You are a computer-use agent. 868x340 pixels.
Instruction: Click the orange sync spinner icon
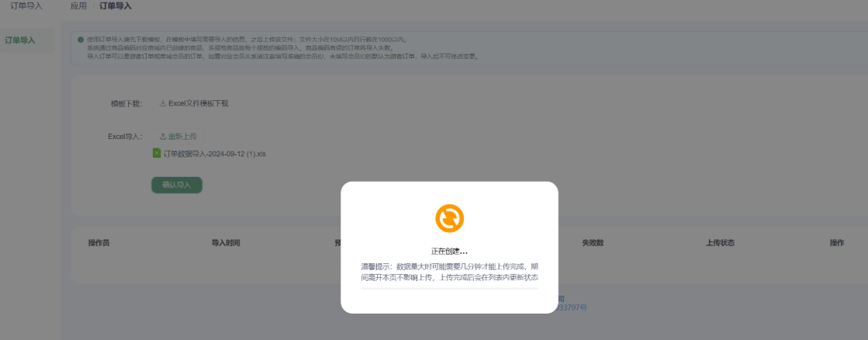pos(449,218)
